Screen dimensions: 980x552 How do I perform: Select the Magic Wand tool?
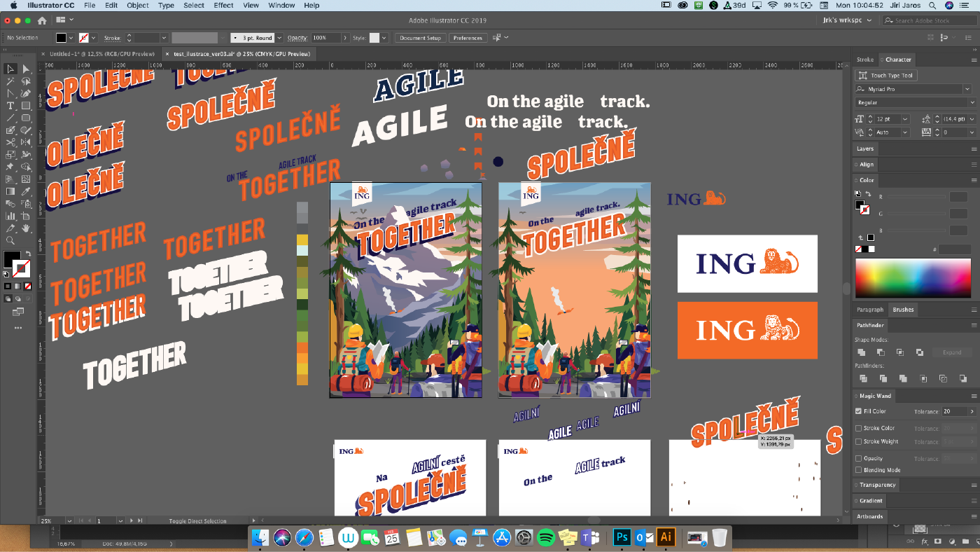[10, 81]
